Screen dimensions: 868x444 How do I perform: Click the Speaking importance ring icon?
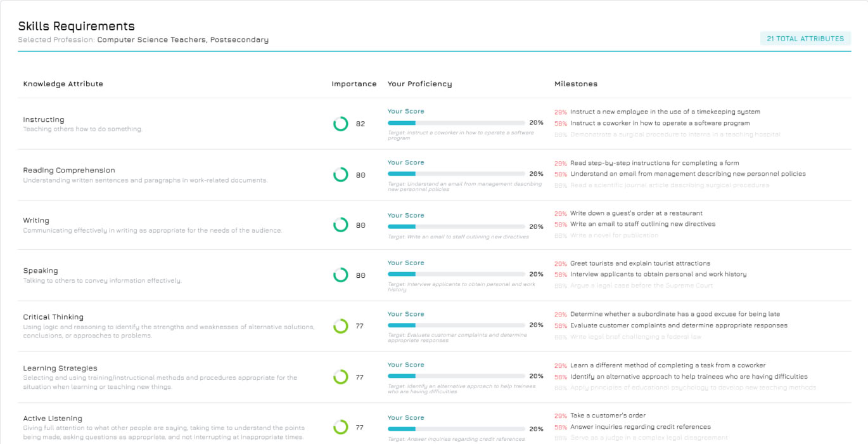[341, 275]
